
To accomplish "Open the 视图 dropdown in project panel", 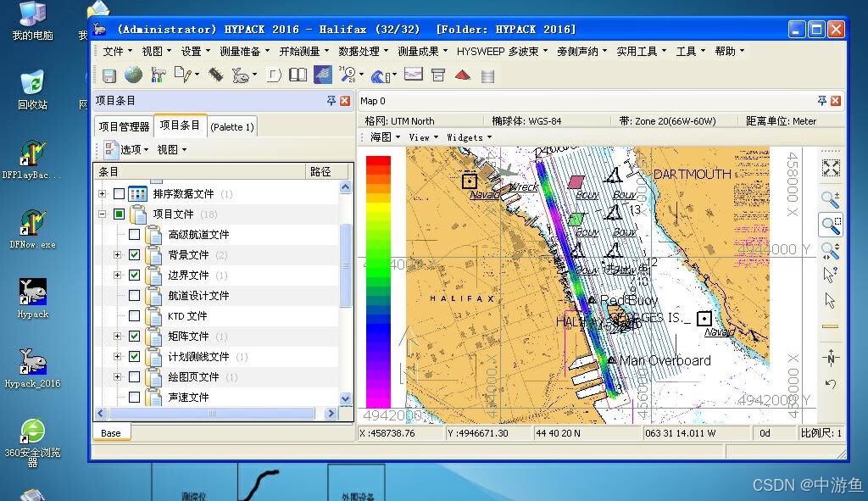I will (171, 149).
